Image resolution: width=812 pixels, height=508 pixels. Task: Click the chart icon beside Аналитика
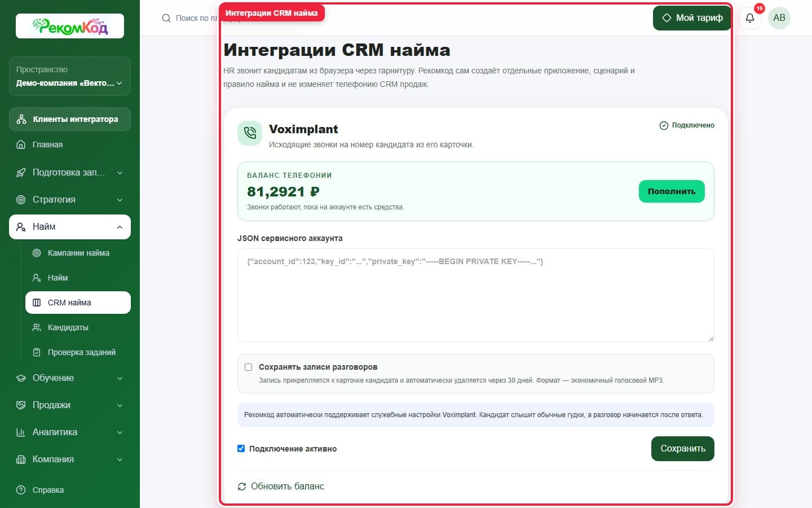pos(21,432)
